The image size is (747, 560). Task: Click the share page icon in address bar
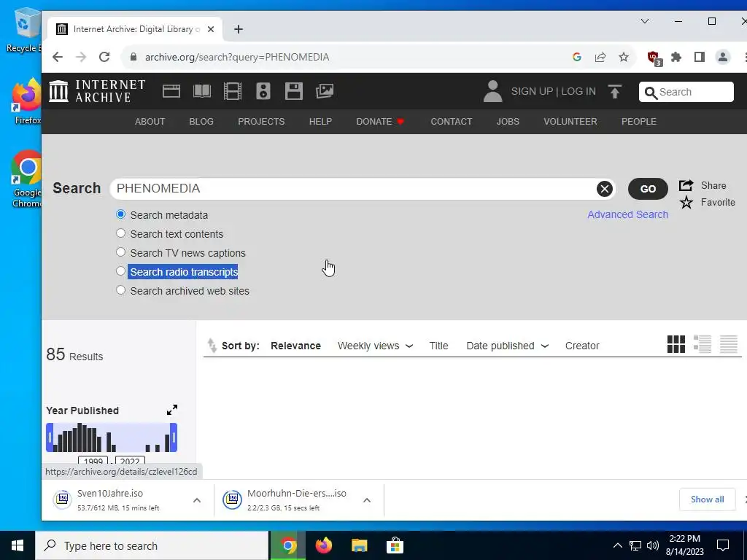[x=600, y=57]
